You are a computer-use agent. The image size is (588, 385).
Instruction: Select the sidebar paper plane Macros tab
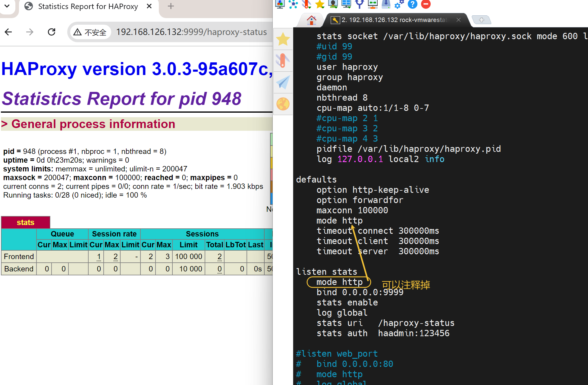point(283,82)
